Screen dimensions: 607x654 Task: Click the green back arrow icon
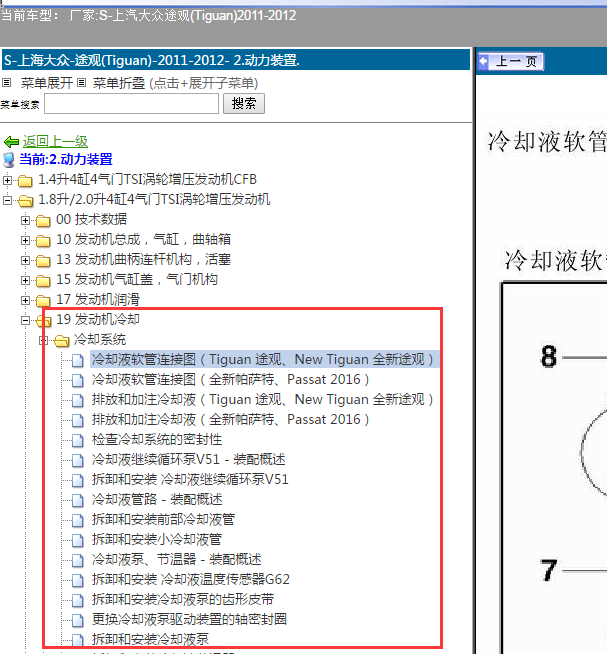(x=11, y=142)
